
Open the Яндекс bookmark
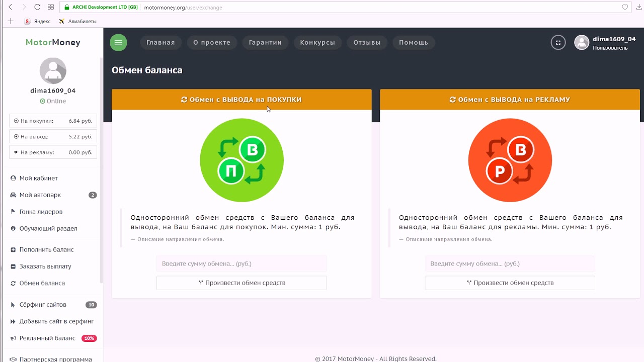[38, 21]
